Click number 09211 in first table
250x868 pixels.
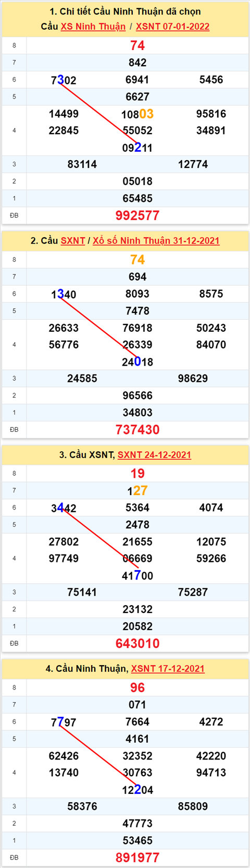pos(137,148)
